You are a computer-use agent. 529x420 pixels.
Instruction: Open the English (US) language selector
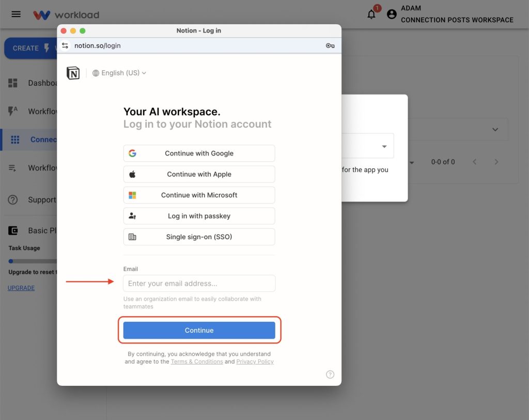tap(119, 73)
